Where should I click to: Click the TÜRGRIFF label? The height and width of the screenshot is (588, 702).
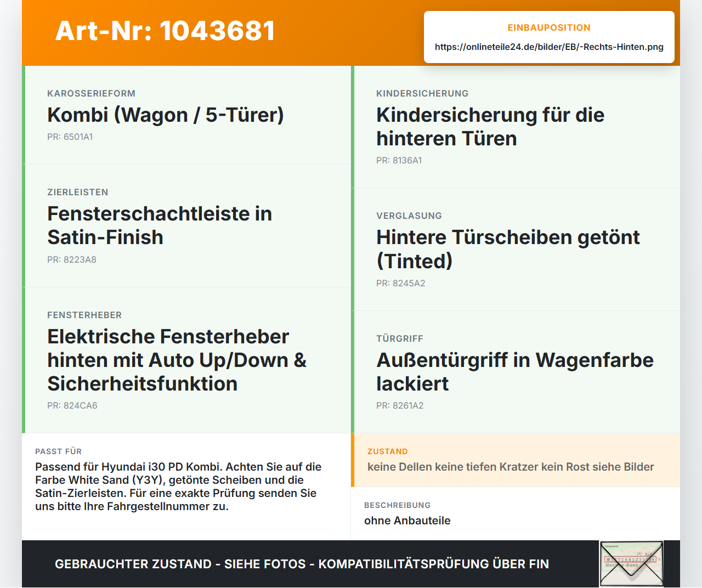coord(400,338)
